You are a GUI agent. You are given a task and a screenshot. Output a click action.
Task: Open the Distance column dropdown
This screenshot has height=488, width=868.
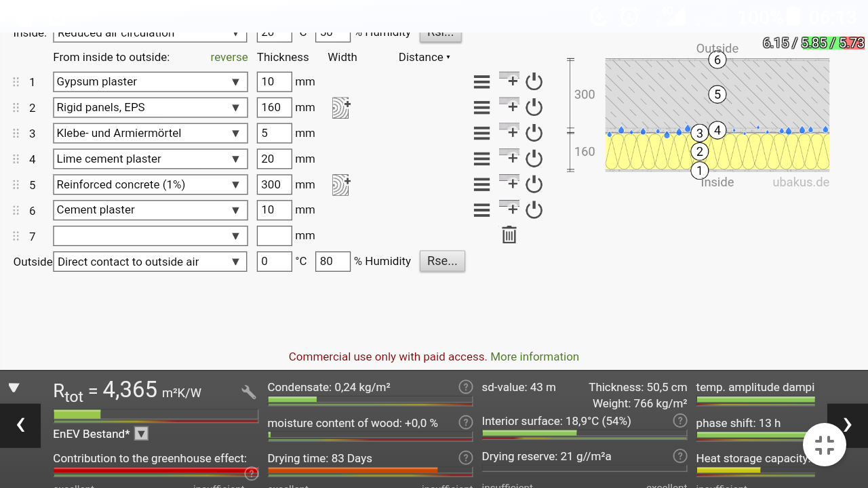[425, 58]
